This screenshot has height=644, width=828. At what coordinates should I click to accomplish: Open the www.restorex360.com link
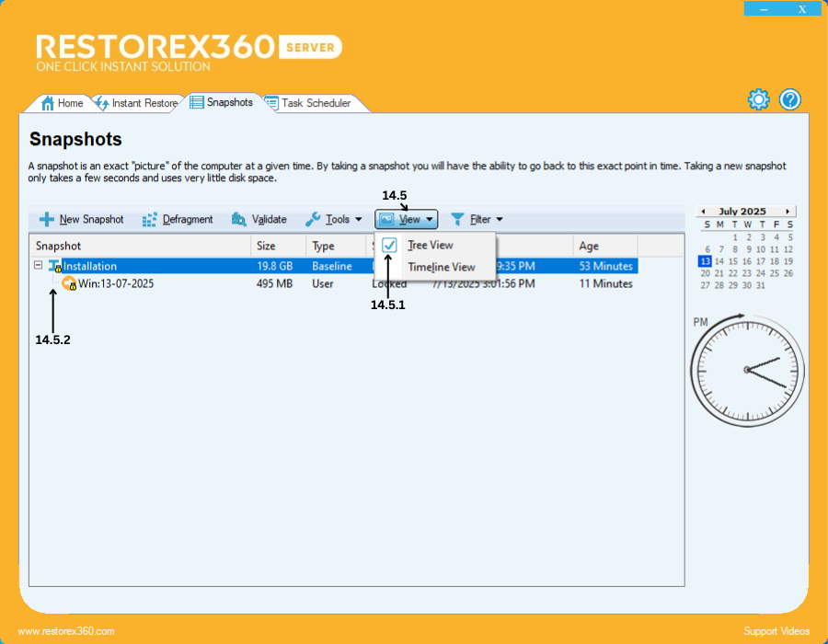click(66, 631)
